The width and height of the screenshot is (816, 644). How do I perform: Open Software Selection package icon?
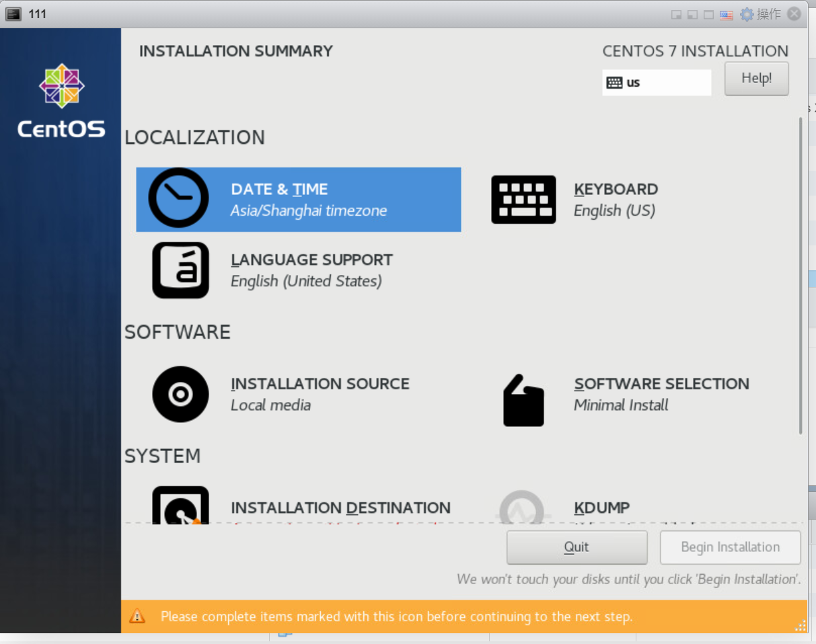pyautogui.click(x=523, y=401)
